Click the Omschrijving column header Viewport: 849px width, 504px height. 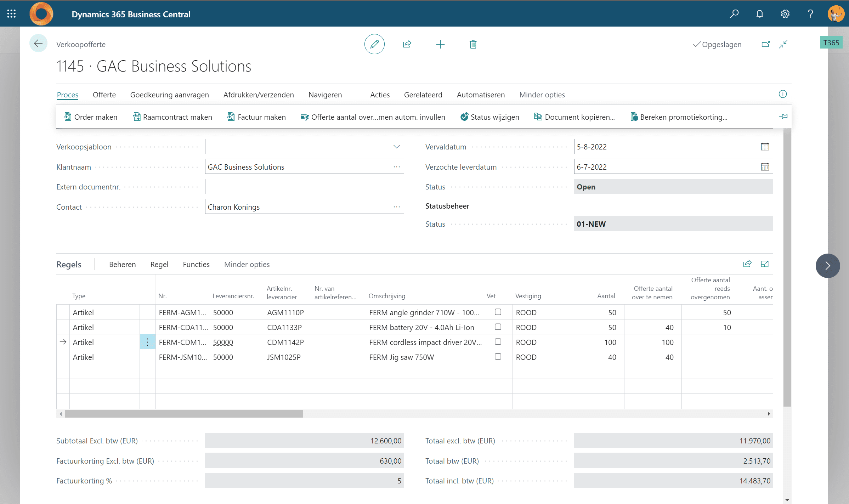click(x=387, y=296)
